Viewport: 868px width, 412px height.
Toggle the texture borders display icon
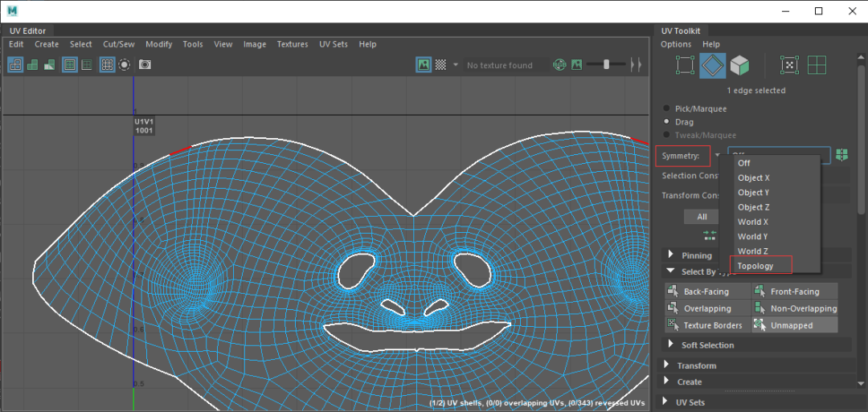70,65
